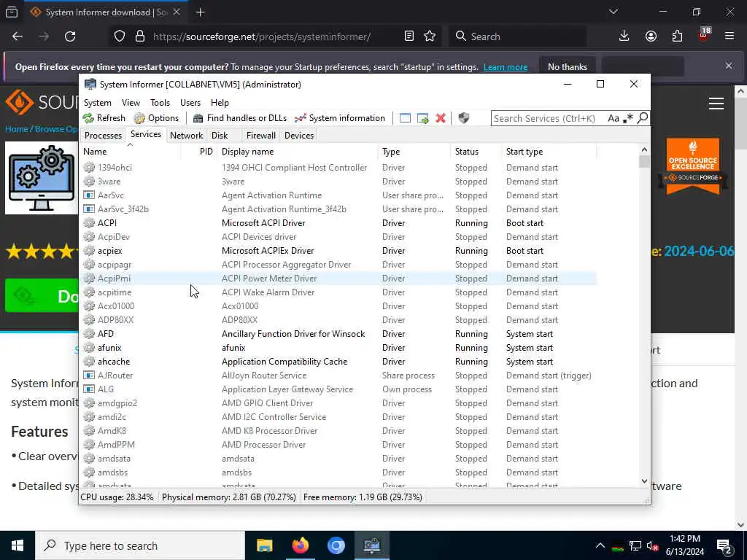Click the magnifier search icon in System Informer
Image resolution: width=747 pixels, height=560 pixels.
tap(642, 117)
